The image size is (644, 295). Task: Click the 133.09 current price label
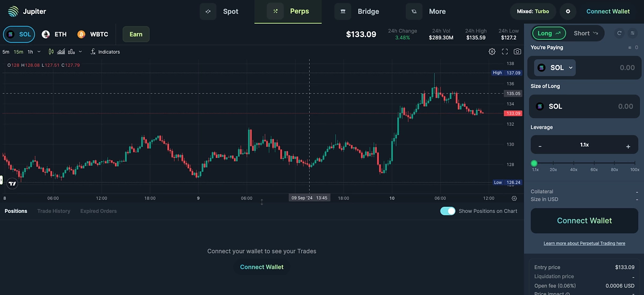click(x=513, y=113)
